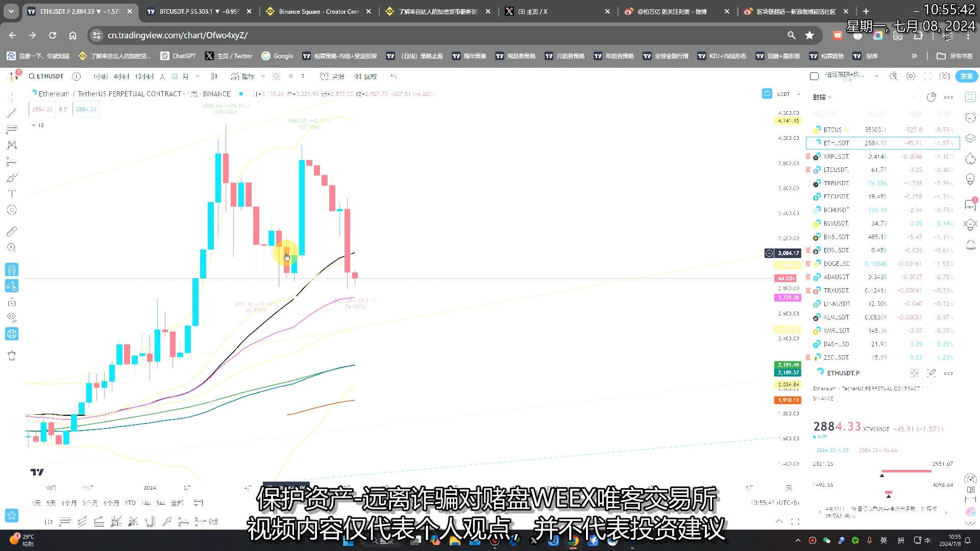Click the 3,084.17 price label minus button
This screenshot has height=551, width=980.
coord(769,253)
